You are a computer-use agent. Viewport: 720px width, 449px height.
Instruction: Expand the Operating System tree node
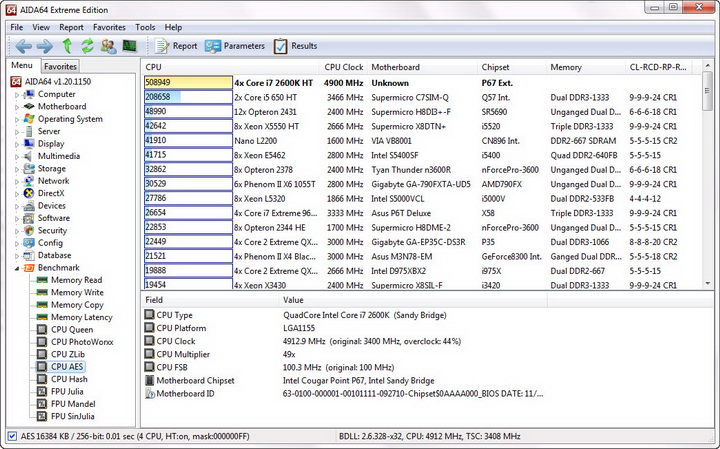click(17, 120)
